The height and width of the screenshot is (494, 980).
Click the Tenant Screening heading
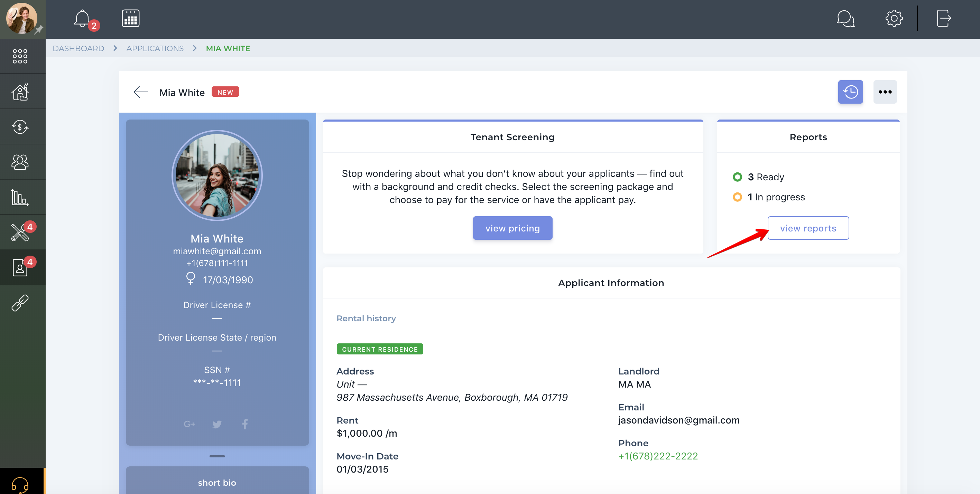coord(512,137)
